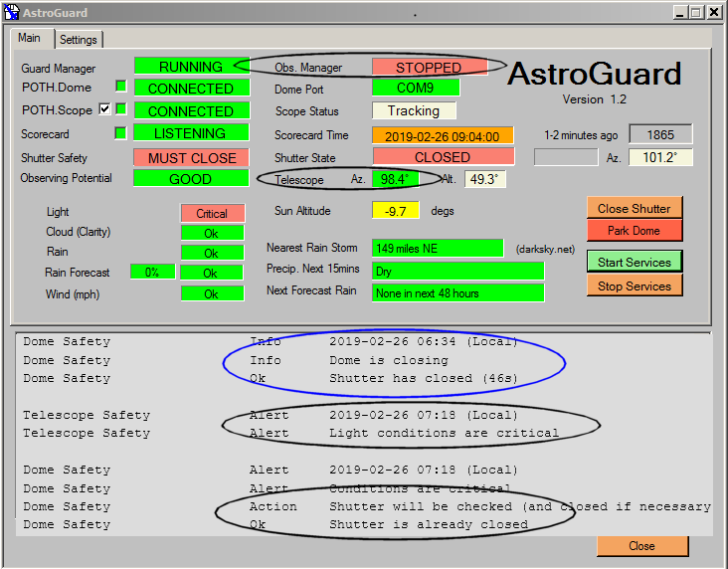Click the Rain Forecast 0% value
The width and height of the screenshot is (728, 569).
153,272
